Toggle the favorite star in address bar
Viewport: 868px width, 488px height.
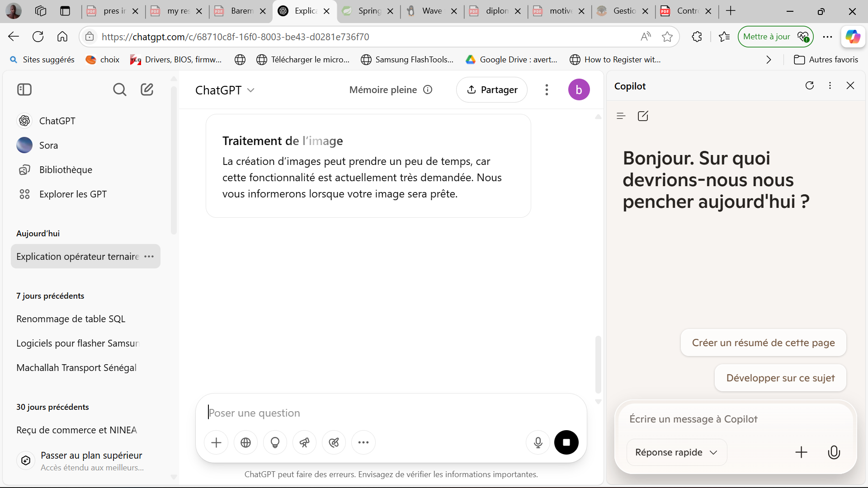[667, 37]
